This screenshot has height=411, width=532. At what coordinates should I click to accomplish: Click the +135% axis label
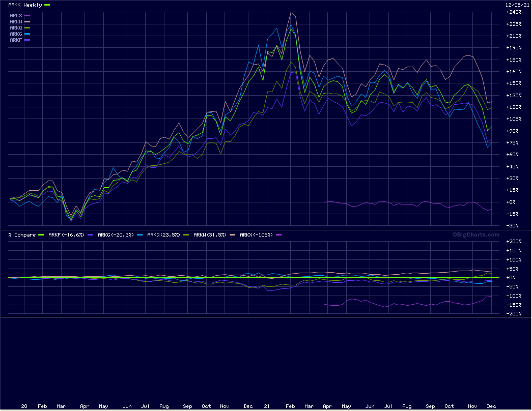[x=514, y=95]
